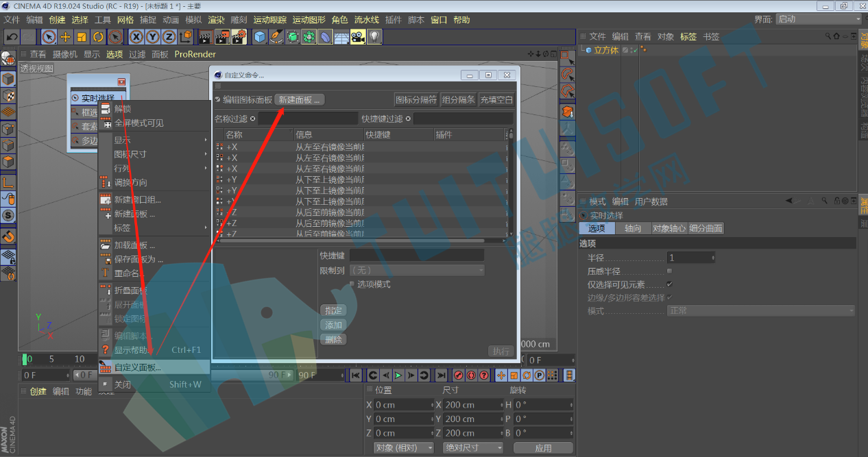Switch to the 对象轴心 tab
868x457 pixels.
pos(668,228)
